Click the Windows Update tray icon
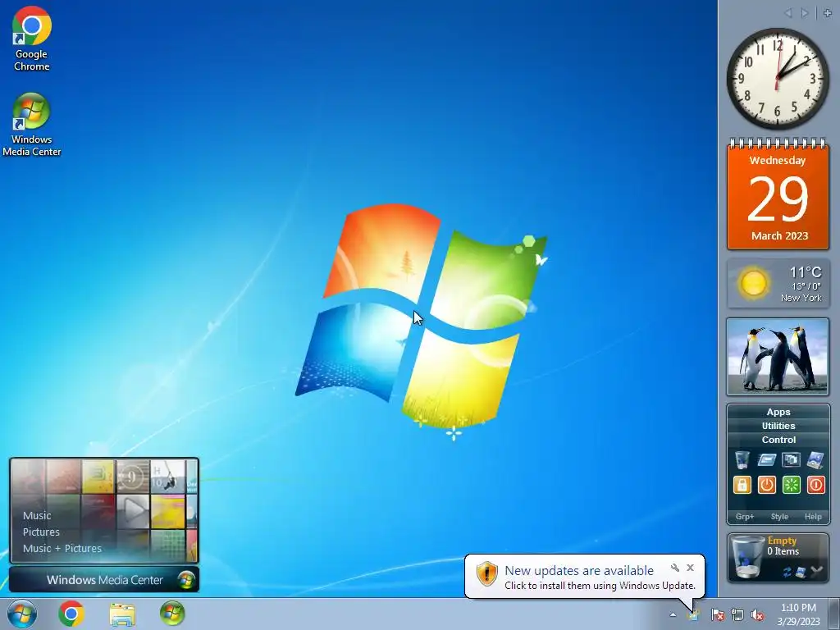The height and width of the screenshot is (630, 840). [694, 615]
